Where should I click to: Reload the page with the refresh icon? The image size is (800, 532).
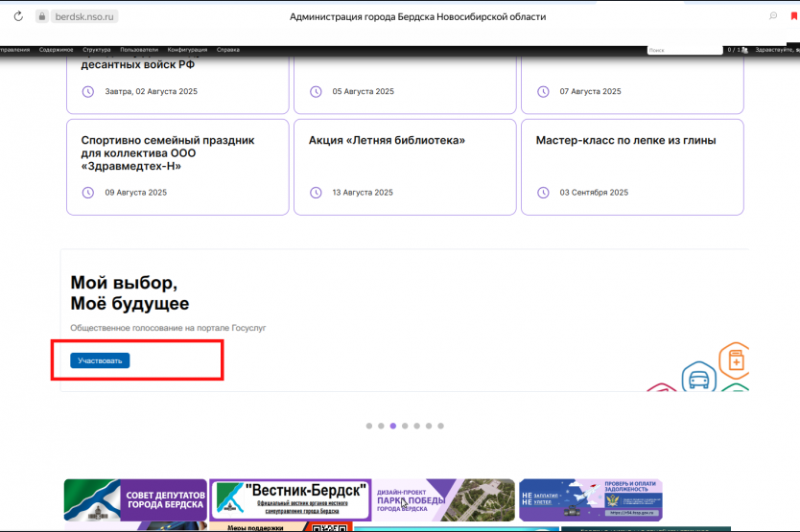tap(17, 16)
